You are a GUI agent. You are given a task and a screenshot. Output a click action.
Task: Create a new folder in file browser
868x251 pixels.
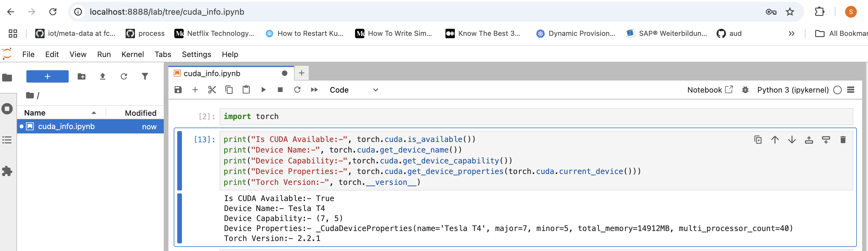click(x=82, y=77)
